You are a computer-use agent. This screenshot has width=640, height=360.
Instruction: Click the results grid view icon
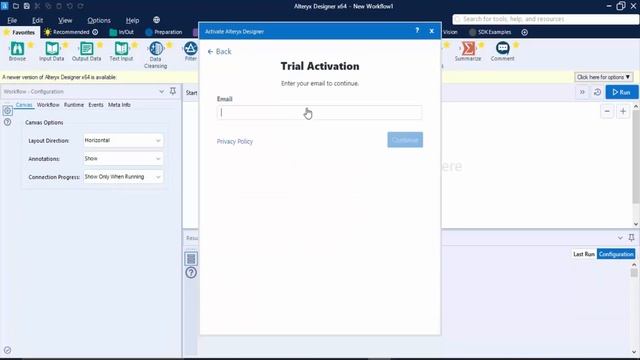coord(191,259)
